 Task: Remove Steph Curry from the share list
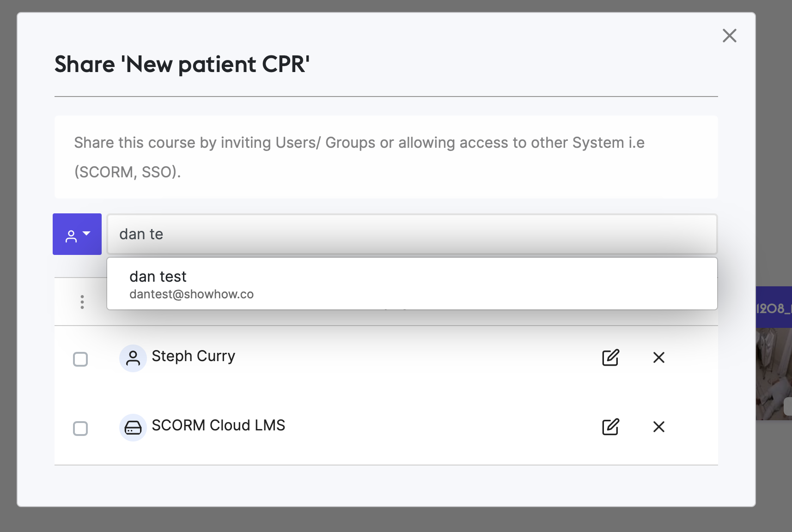[659, 357]
